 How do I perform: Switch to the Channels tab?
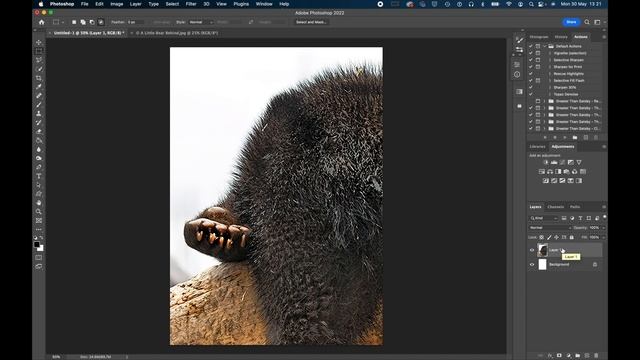[x=556, y=207]
